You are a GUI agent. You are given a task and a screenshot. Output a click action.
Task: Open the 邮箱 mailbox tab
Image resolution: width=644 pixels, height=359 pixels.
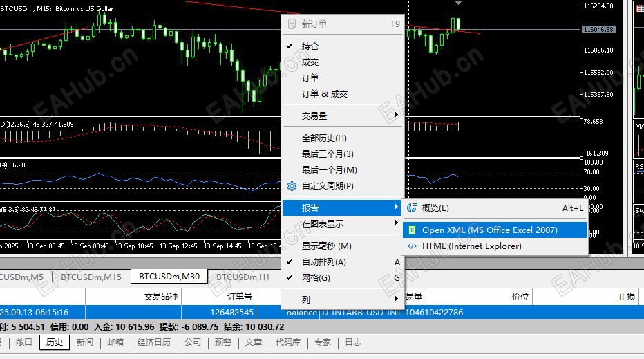(x=115, y=342)
